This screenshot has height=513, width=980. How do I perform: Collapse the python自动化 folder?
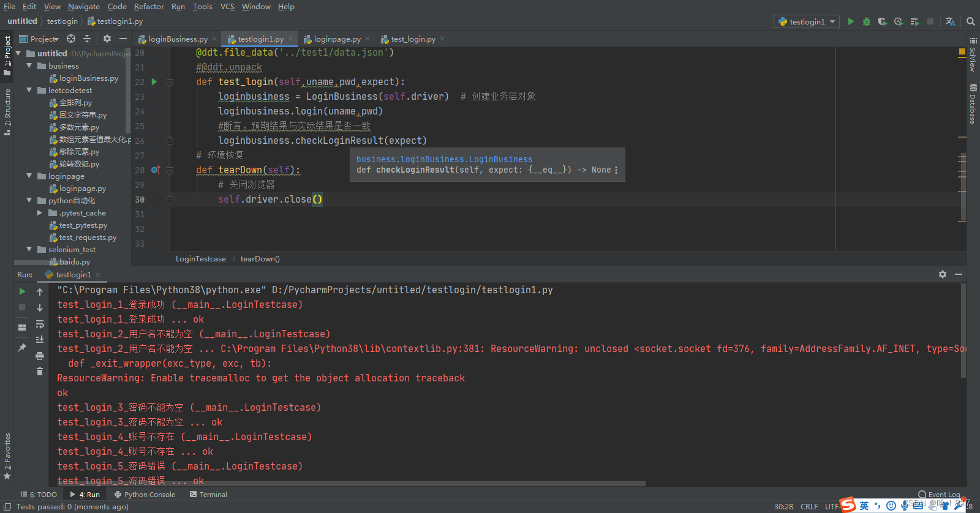pos(29,200)
